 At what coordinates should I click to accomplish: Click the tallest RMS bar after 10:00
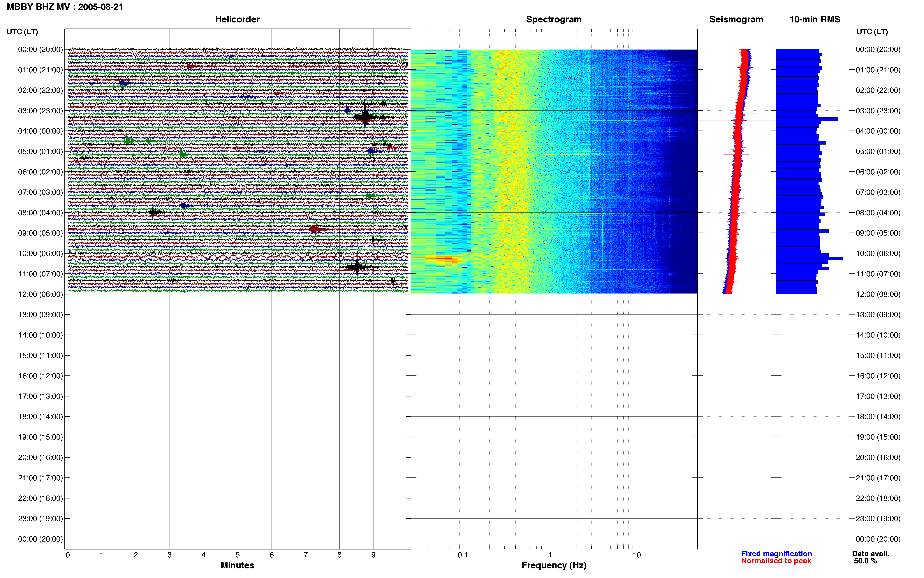[809, 259]
